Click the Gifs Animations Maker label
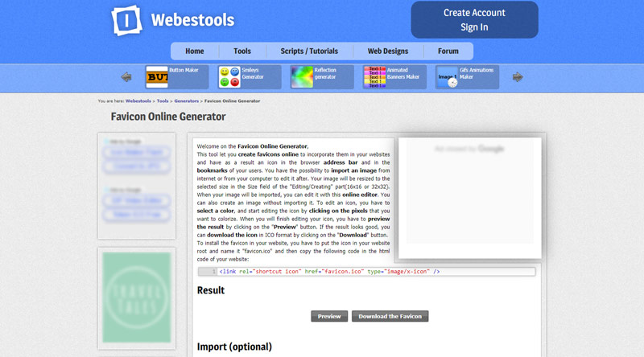 477,73
